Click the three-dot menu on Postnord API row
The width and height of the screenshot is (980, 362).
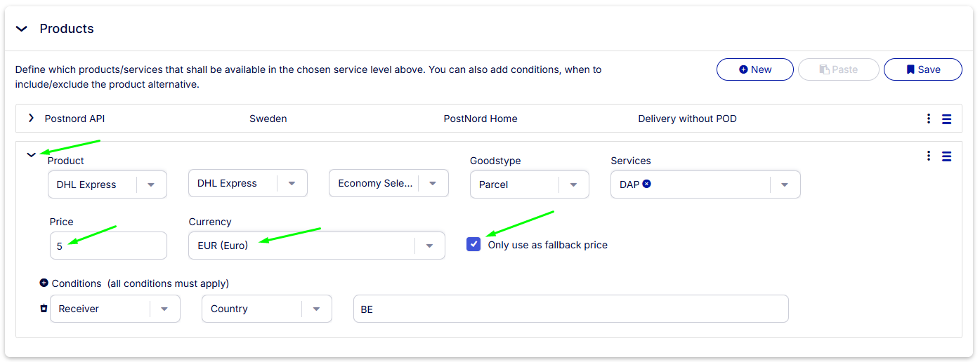[x=929, y=119]
